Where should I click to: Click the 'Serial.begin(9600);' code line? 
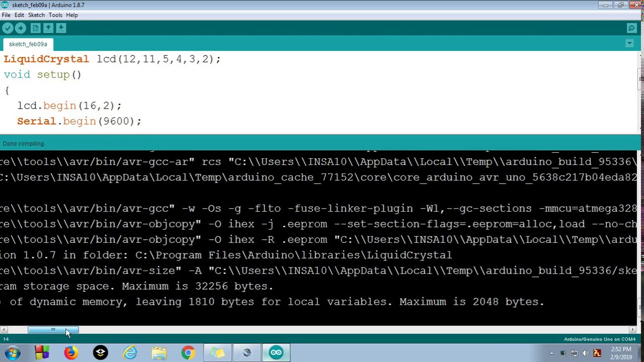(79, 121)
